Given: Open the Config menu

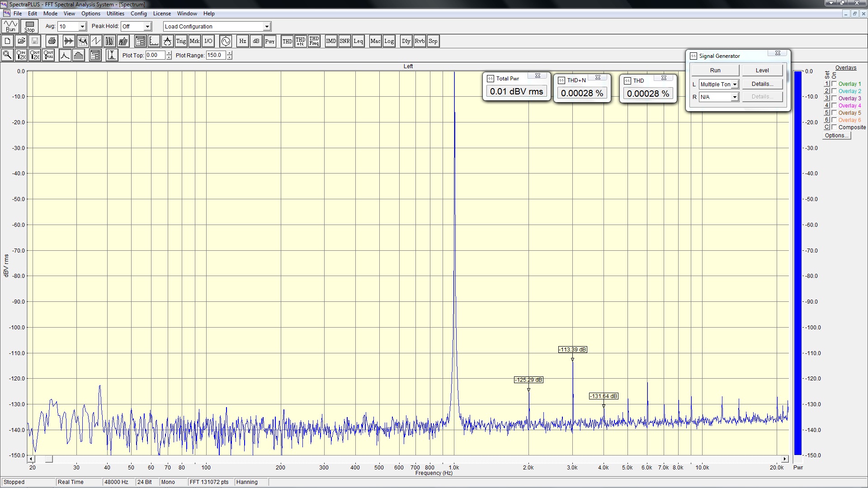Looking at the screenshot, I should click(x=139, y=14).
